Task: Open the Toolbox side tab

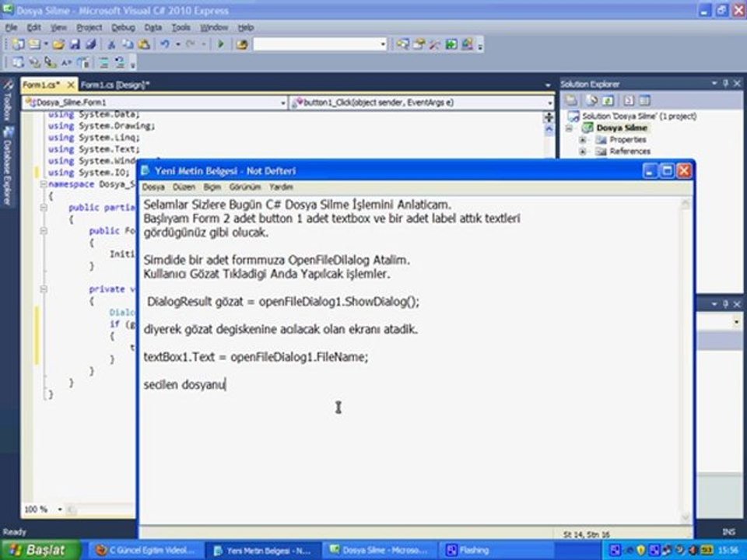Action: 8,100
